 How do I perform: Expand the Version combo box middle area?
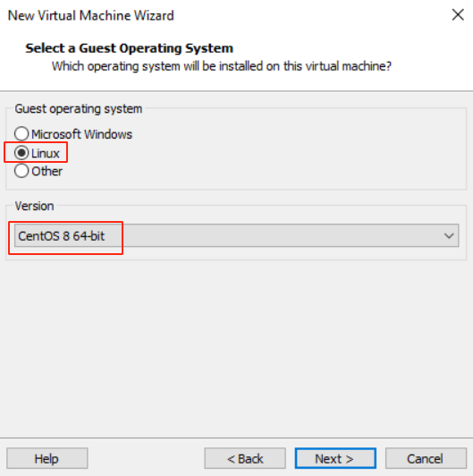pyautogui.click(x=237, y=235)
